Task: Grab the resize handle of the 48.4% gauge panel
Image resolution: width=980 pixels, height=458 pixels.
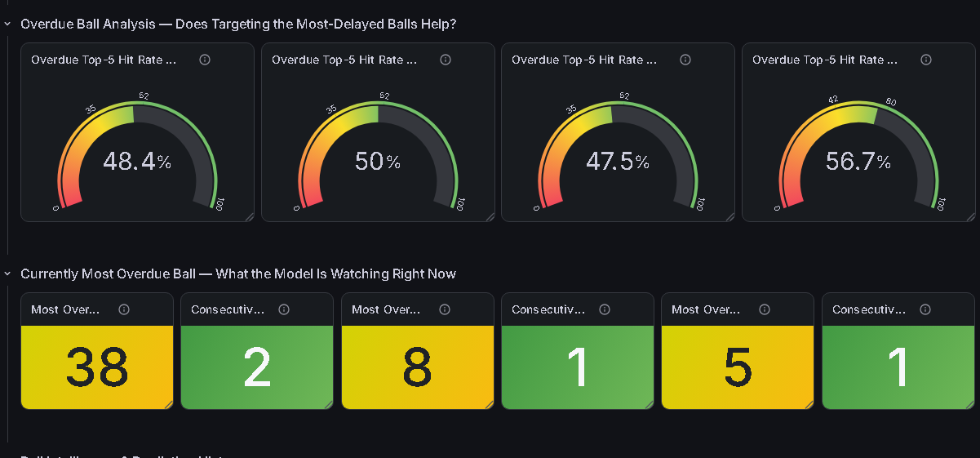Action: click(x=250, y=216)
